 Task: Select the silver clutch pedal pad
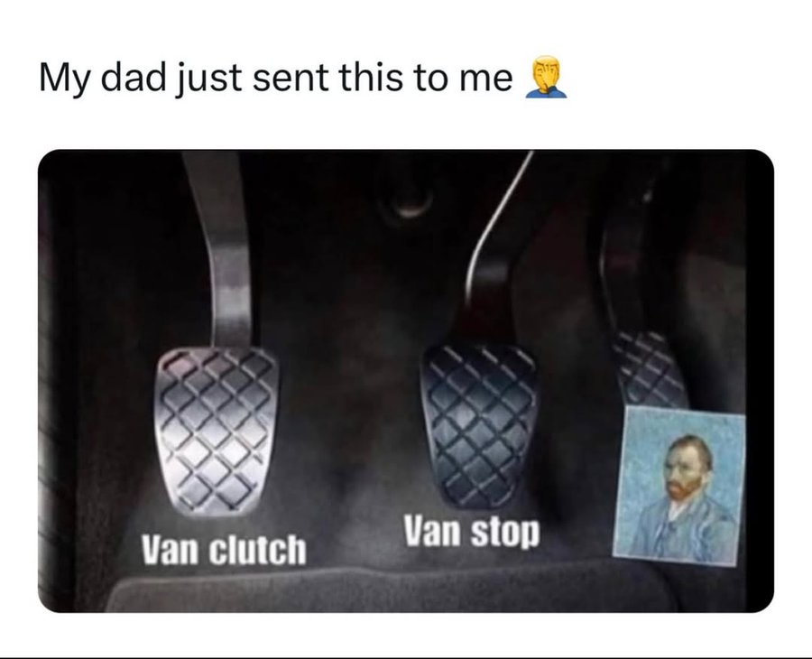(x=214, y=432)
